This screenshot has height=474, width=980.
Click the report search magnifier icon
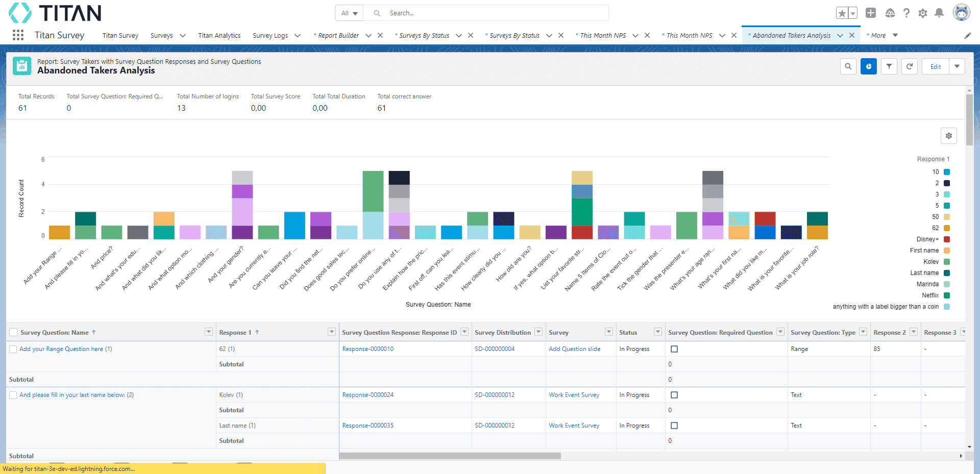click(848, 66)
